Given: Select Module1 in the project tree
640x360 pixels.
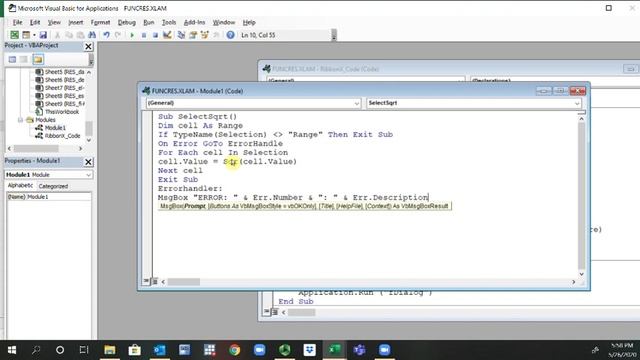Looking at the screenshot, I should (x=51, y=128).
